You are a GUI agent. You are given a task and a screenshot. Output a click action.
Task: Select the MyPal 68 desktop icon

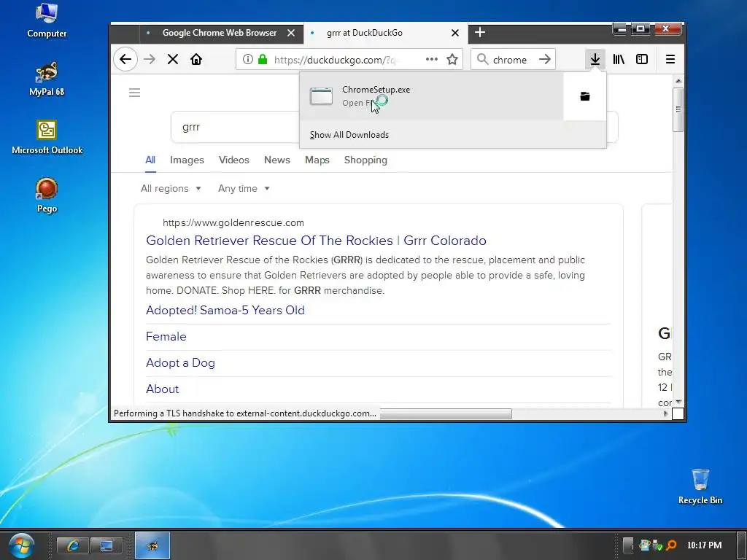pos(47,79)
